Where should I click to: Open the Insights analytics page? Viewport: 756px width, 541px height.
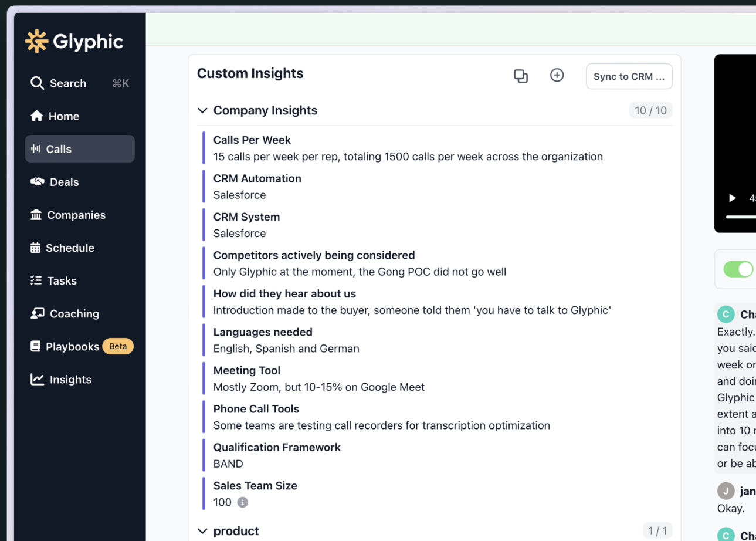70,380
